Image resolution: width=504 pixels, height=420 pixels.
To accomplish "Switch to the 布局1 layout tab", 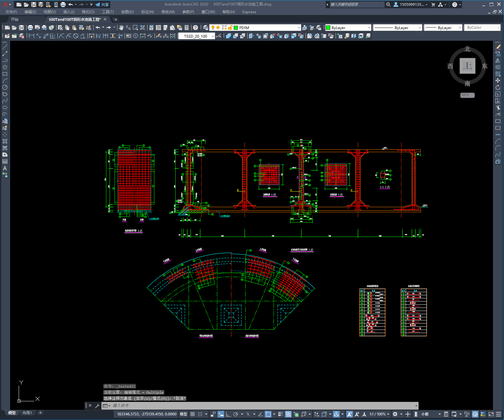I will 27,413.
